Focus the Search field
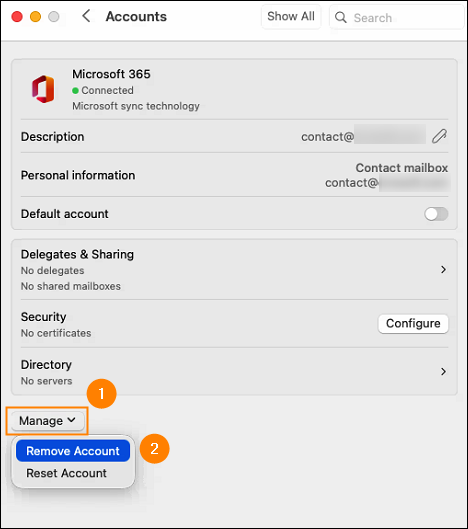468x529 pixels. click(x=396, y=17)
